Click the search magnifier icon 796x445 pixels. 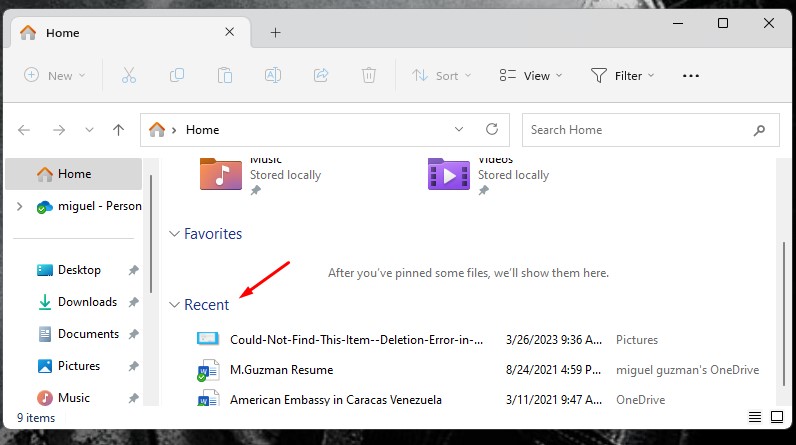759,130
